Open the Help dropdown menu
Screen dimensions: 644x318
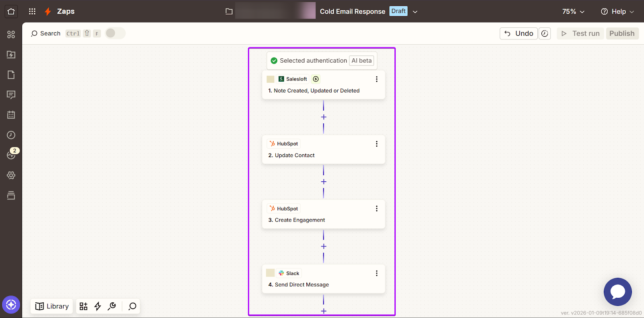(x=617, y=12)
